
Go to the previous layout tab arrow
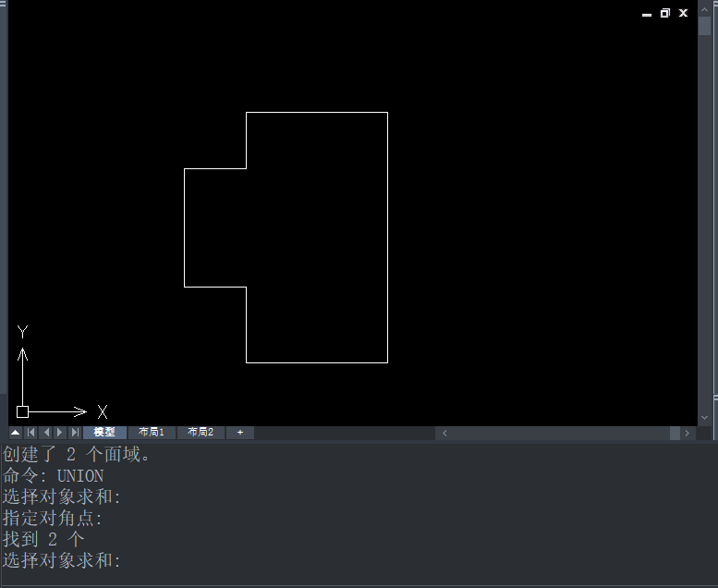click(46, 432)
